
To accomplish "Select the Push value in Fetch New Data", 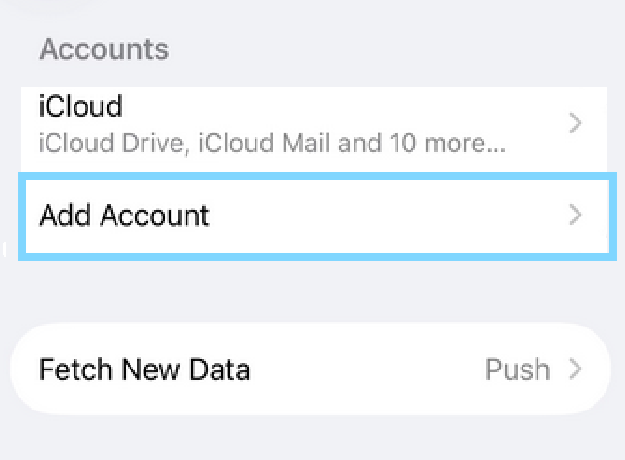I will [x=517, y=369].
